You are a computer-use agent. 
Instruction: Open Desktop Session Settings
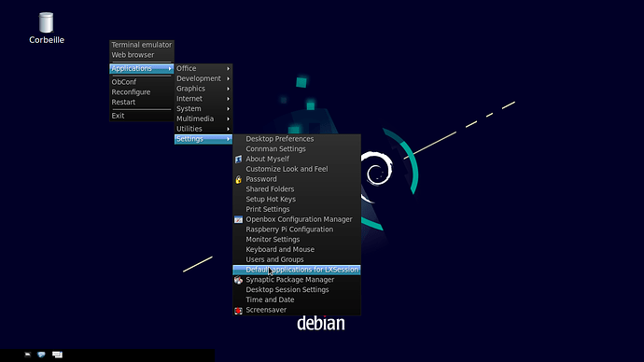pyautogui.click(x=297, y=290)
